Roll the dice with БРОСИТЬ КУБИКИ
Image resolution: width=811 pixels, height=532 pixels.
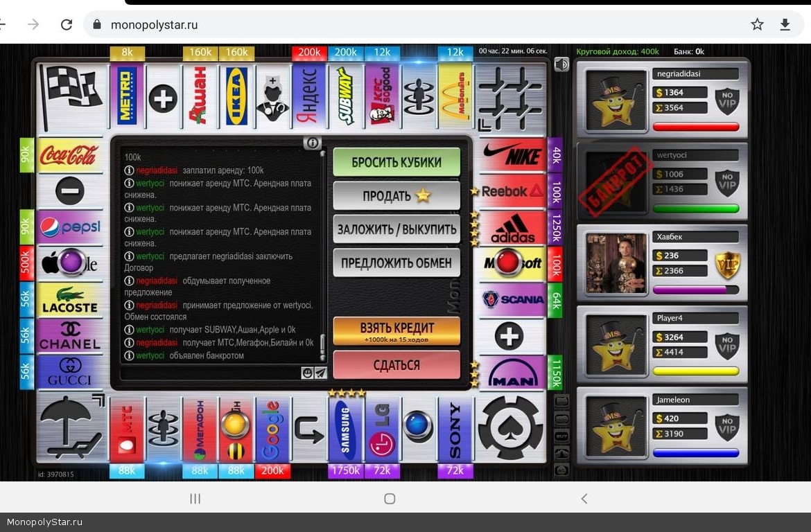click(x=396, y=162)
